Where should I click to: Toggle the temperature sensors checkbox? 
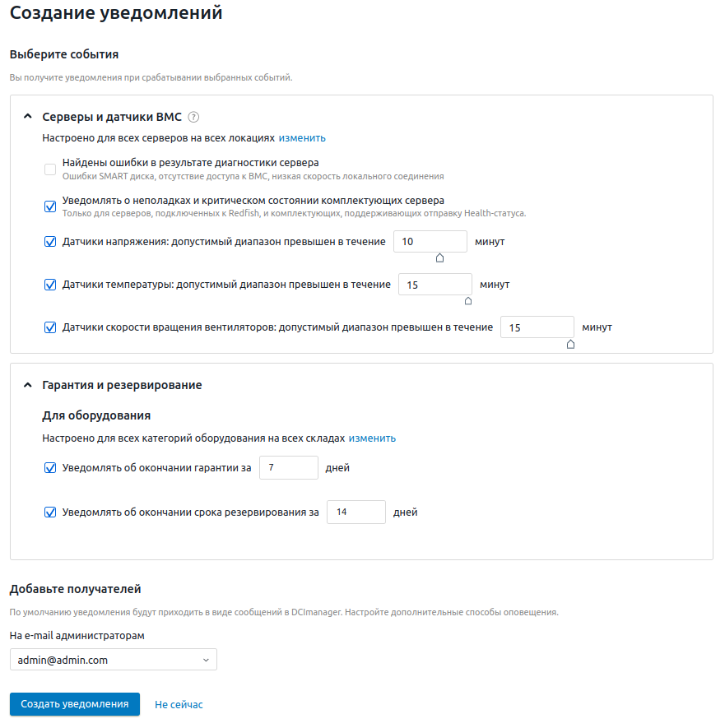(x=50, y=285)
